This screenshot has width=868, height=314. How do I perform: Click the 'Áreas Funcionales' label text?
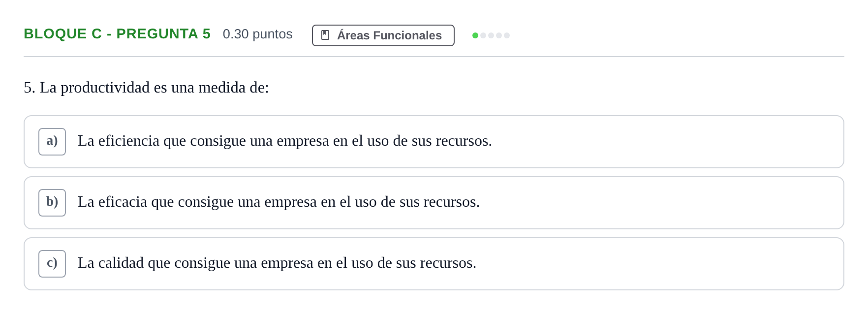pos(390,35)
